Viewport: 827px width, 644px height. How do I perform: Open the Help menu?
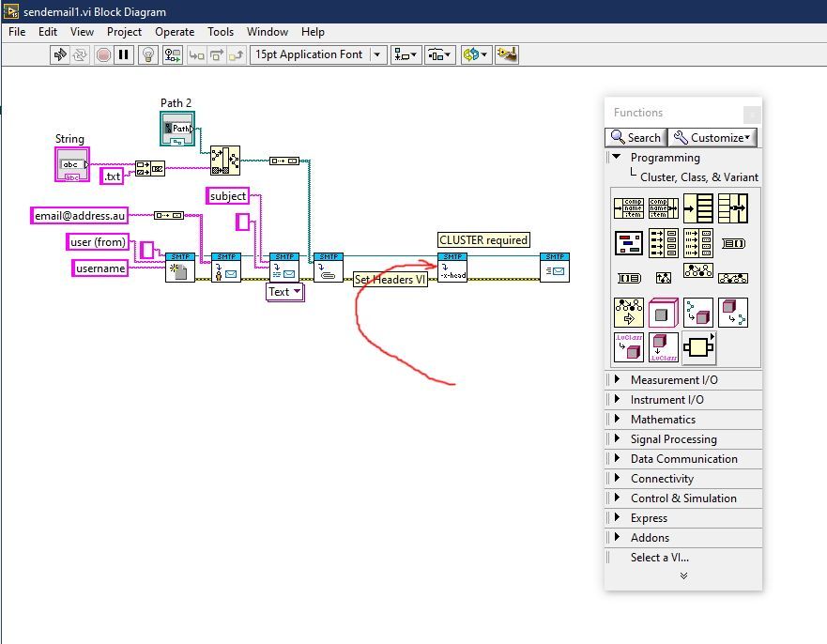[x=313, y=32]
